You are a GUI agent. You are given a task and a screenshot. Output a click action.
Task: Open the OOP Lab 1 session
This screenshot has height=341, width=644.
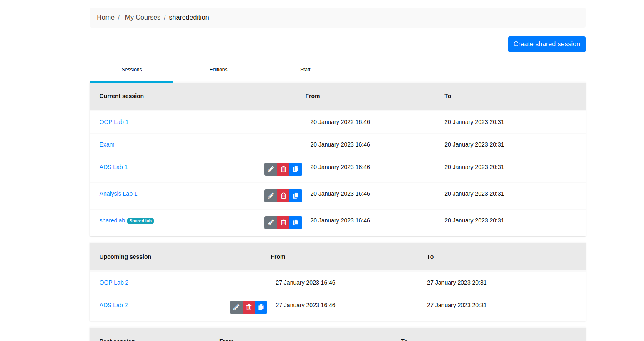(114, 122)
